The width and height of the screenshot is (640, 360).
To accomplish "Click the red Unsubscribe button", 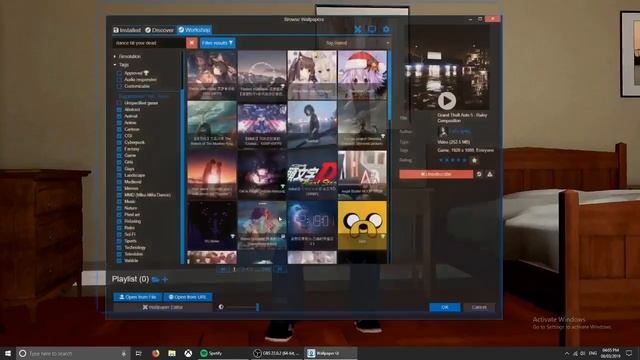I will (x=436, y=174).
